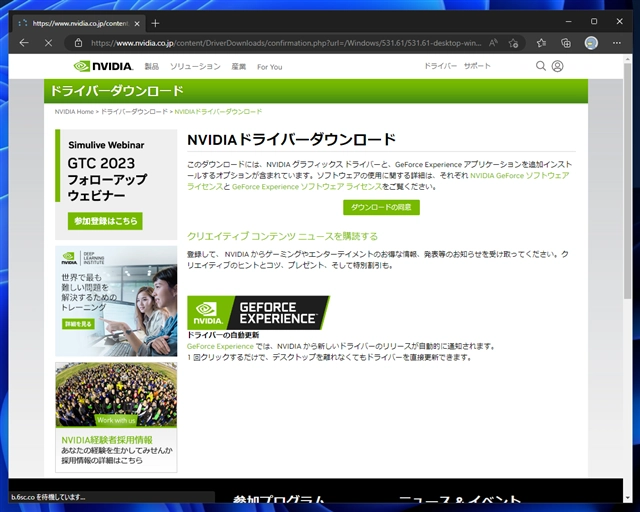Select the nvidia.co.jp browser tab
Viewport: 640px width, 512px height.
79,23
